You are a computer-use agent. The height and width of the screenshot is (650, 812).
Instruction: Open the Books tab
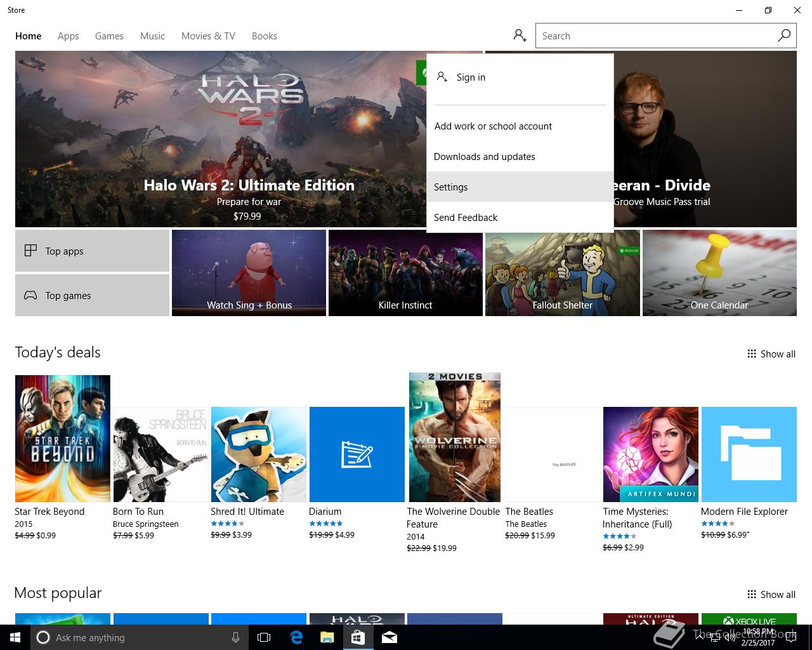(265, 36)
